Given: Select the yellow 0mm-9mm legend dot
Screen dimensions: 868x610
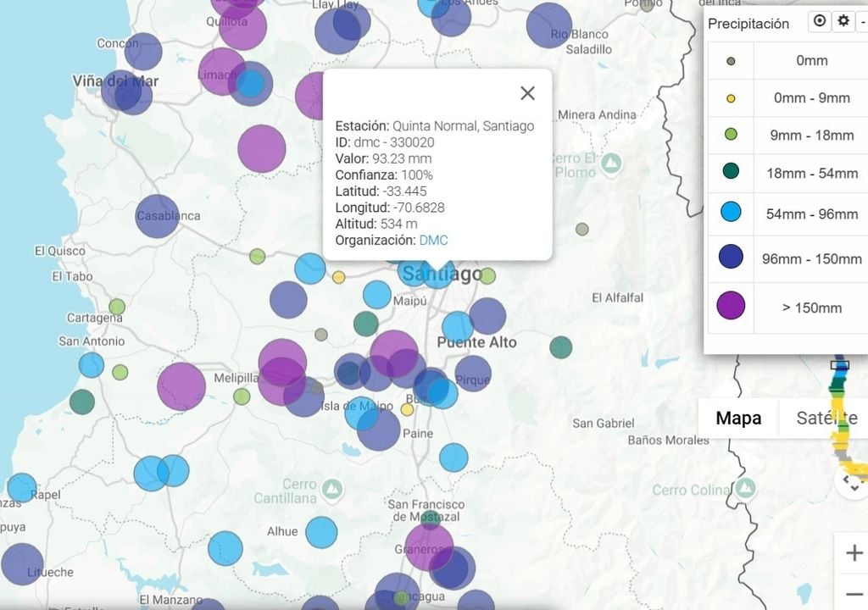Looking at the screenshot, I should click(x=731, y=98).
